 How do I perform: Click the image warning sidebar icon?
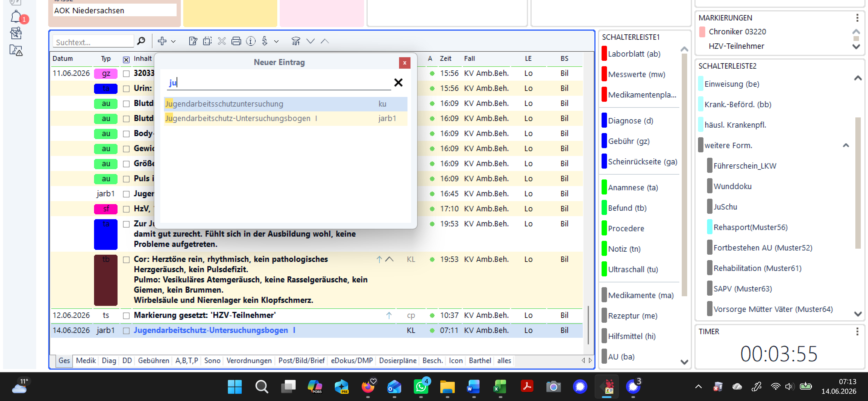[x=16, y=51]
